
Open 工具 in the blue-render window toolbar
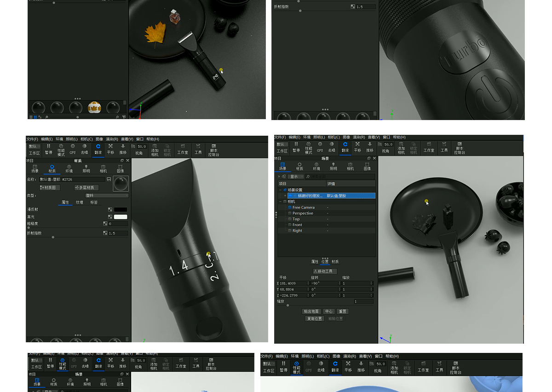click(x=439, y=367)
